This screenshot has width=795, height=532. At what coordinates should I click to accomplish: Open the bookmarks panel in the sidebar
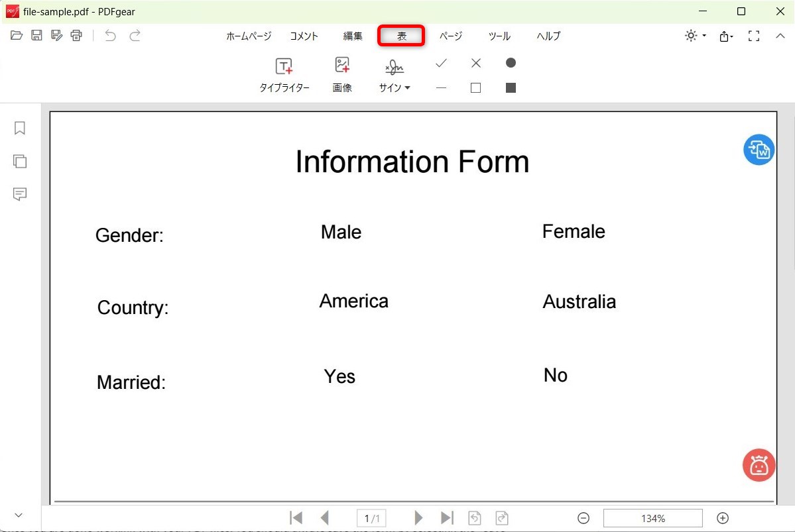coord(19,128)
